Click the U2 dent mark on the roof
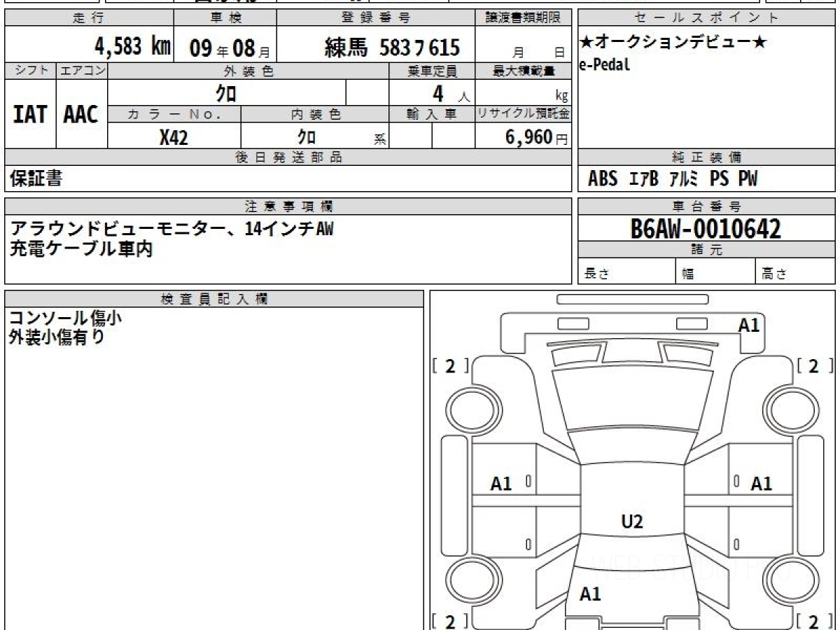 (x=631, y=521)
